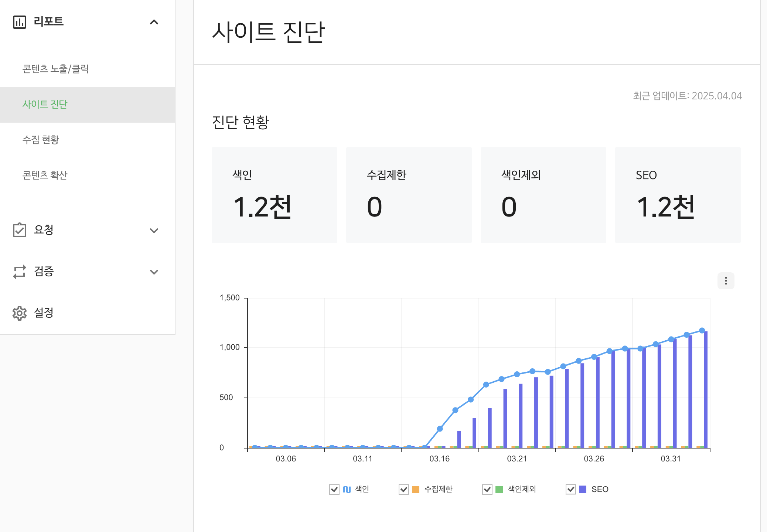Click the green 색인제외 legend swatch

(499, 489)
